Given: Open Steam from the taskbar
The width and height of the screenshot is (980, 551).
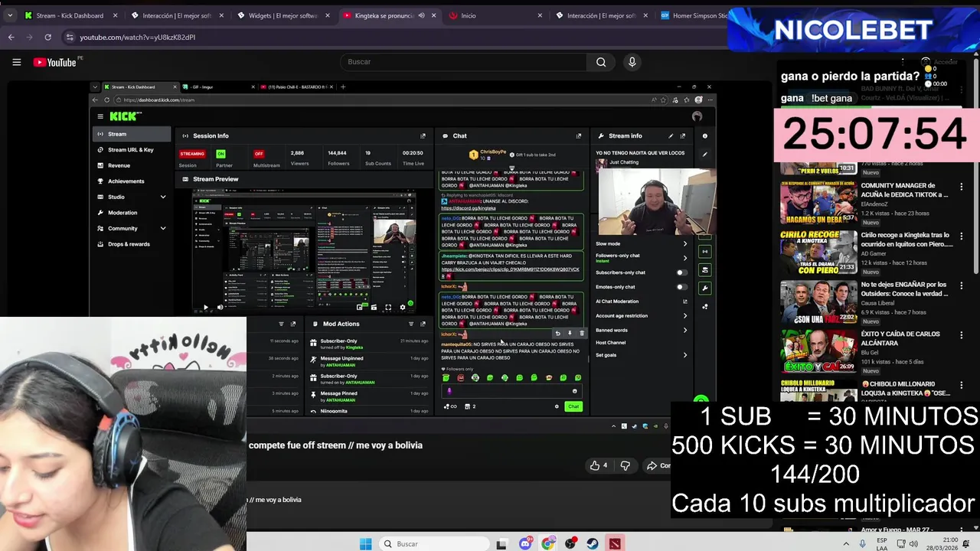Looking at the screenshot, I should [x=593, y=544].
